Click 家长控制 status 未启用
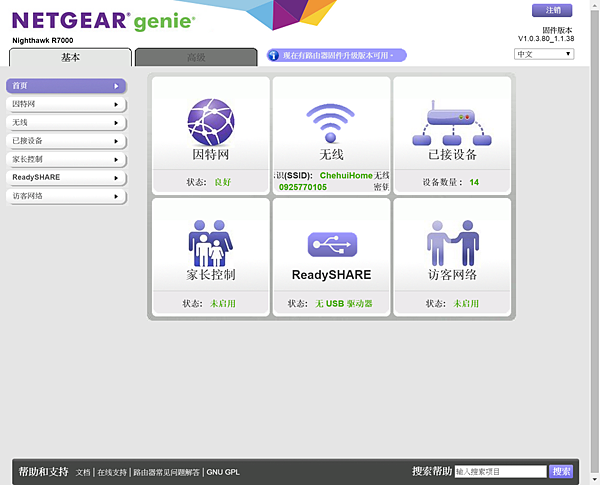Viewport: 600px width, 485px height. tap(223, 304)
